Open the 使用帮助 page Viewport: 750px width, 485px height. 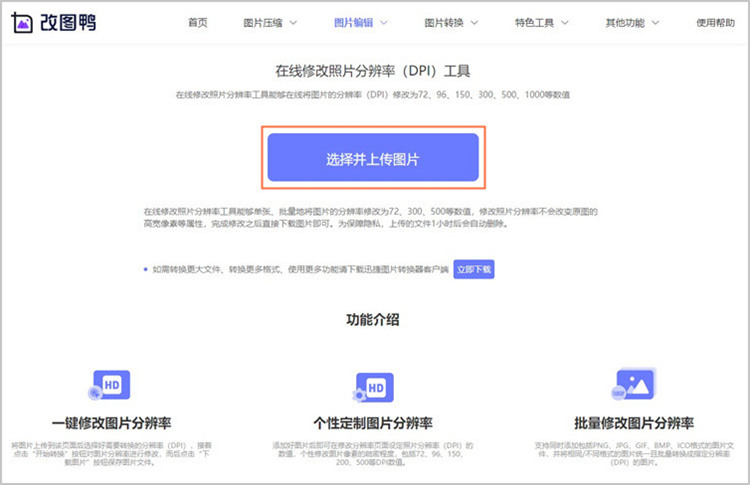[x=714, y=22]
